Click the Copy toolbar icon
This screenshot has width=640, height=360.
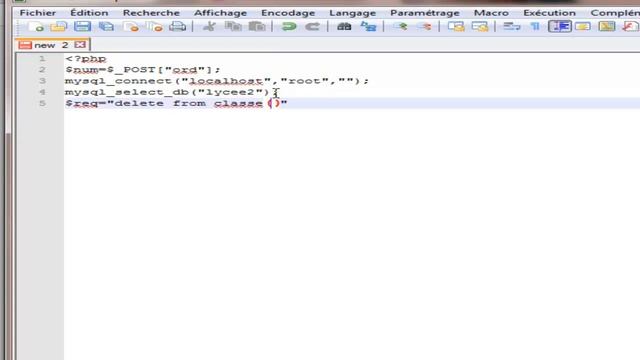[x=233, y=27]
